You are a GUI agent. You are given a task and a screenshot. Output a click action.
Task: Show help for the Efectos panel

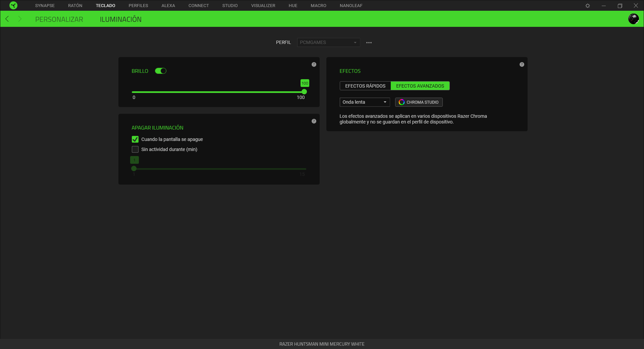pyautogui.click(x=522, y=64)
